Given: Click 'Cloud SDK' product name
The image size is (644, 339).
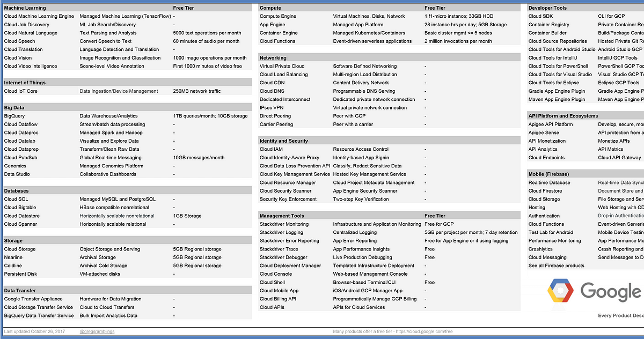Looking at the screenshot, I should click(x=540, y=17).
